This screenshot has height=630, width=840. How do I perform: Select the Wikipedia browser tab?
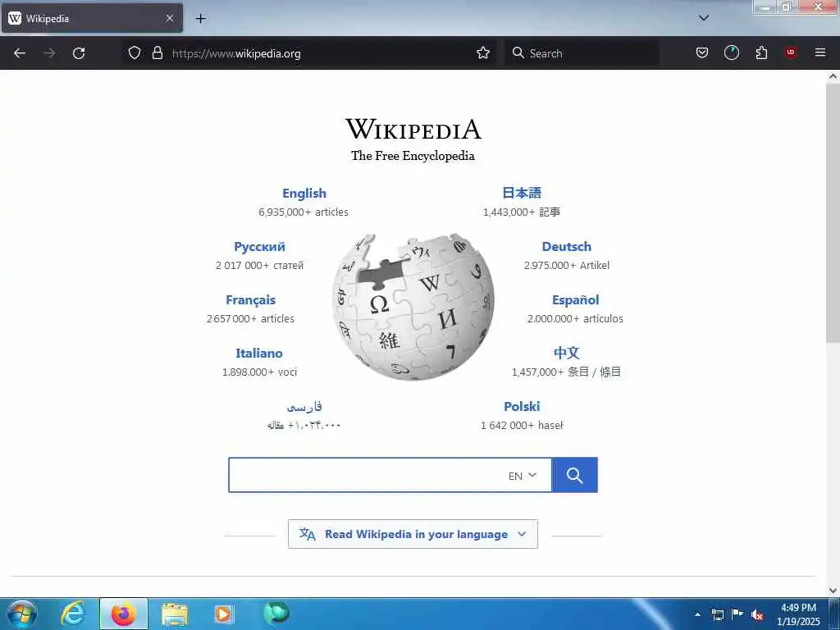click(92, 18)
